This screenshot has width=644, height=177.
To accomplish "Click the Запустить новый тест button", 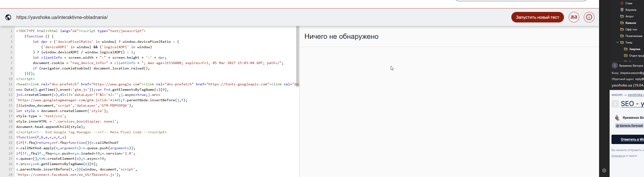I will (538, 17).
